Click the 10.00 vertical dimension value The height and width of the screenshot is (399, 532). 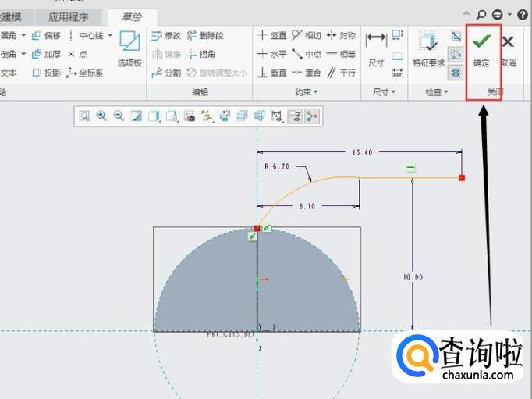tap(413, 277)
